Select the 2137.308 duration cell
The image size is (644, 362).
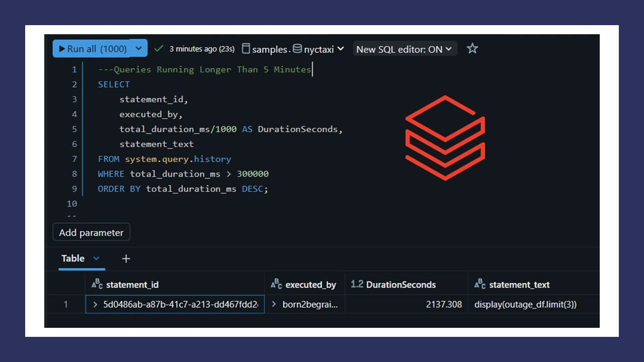(407, 304)
